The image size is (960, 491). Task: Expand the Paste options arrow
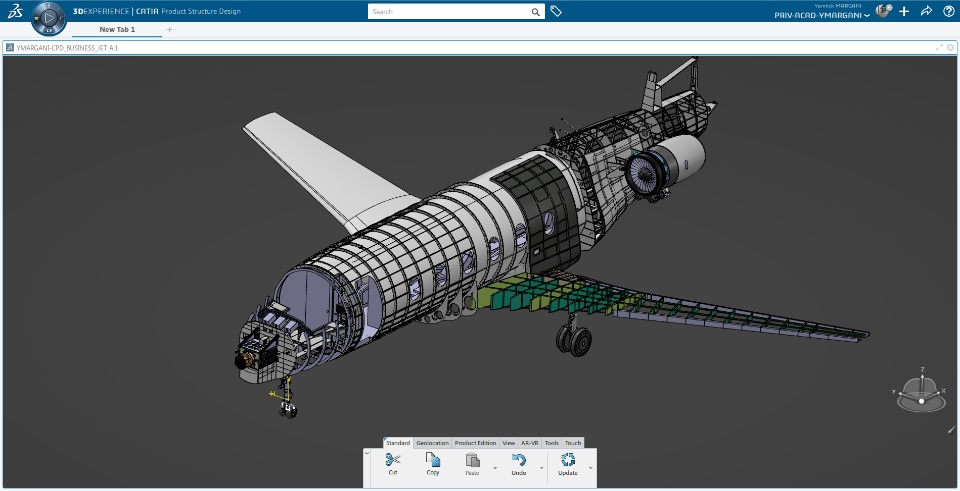coord(495,468)
